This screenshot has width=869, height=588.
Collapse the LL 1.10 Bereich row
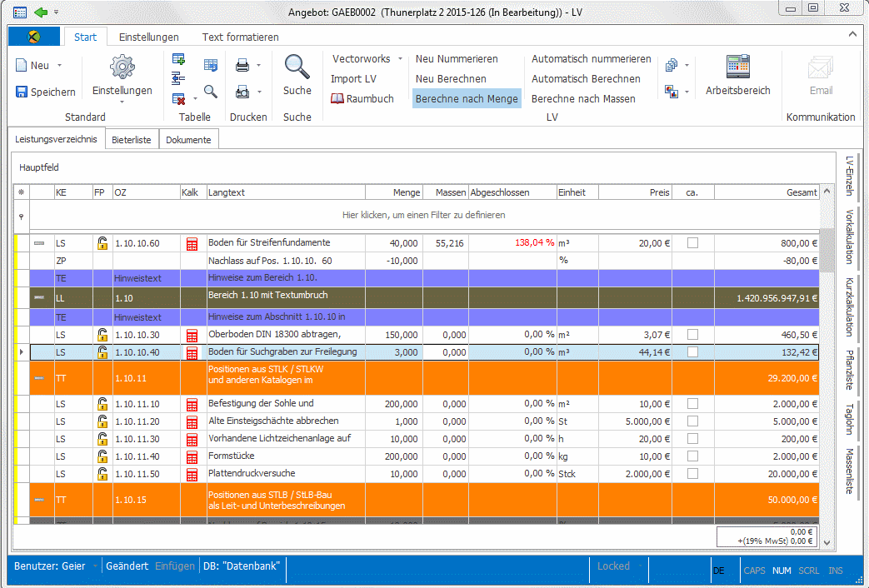(x=39, y=297)
